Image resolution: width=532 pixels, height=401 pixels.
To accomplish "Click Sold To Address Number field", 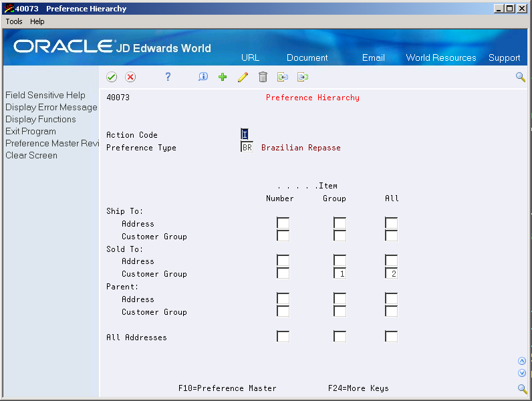I will point(283,261).
